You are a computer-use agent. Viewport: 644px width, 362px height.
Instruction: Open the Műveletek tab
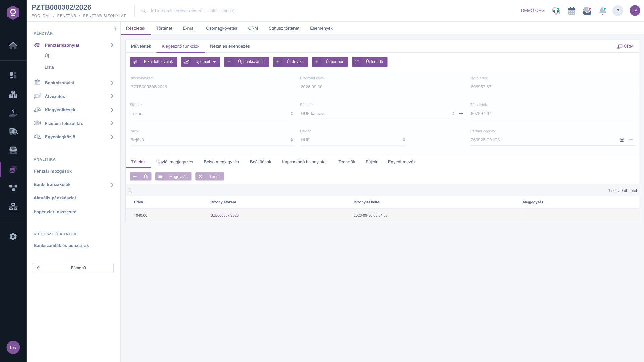coord(141,46)
